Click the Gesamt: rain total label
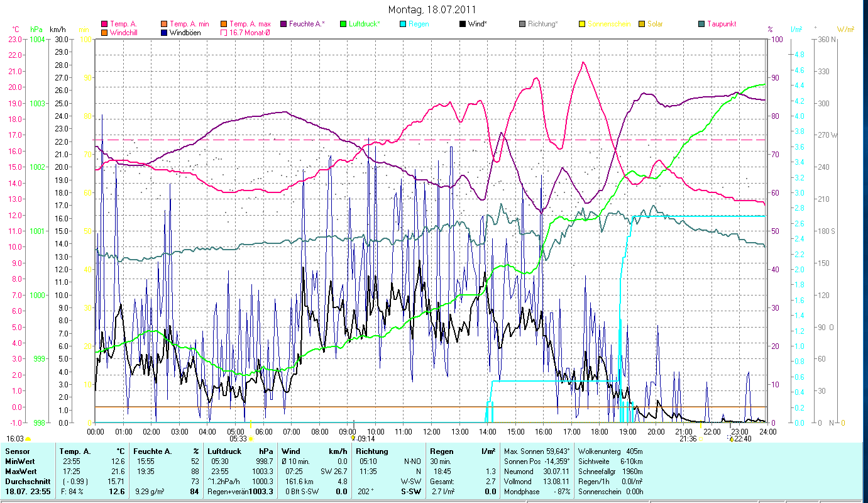This screenshot has height=503, width=868. (x=442, y=481)
